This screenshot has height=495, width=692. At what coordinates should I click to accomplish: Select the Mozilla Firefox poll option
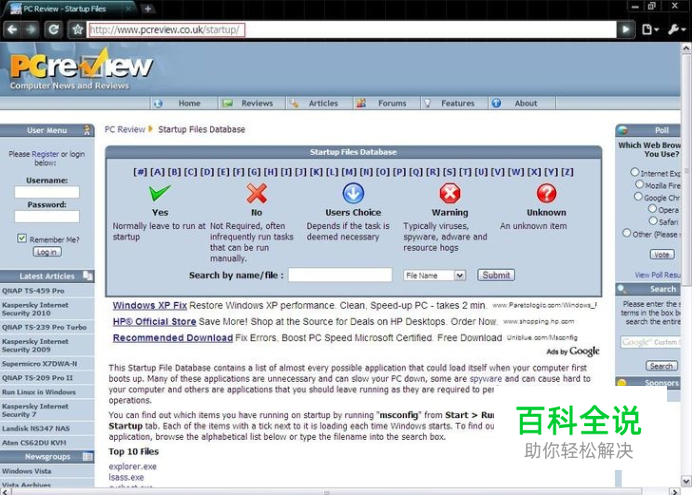[x=639, y=184]
